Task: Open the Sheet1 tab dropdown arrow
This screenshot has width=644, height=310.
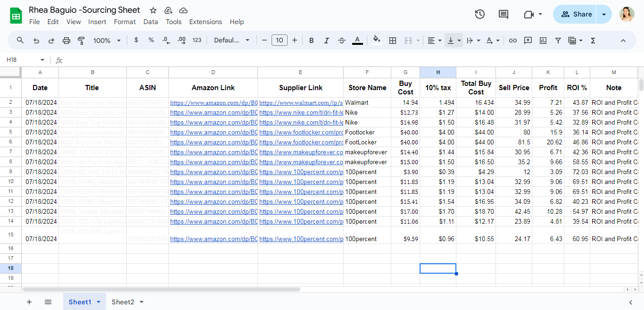Action: point(99,302)
